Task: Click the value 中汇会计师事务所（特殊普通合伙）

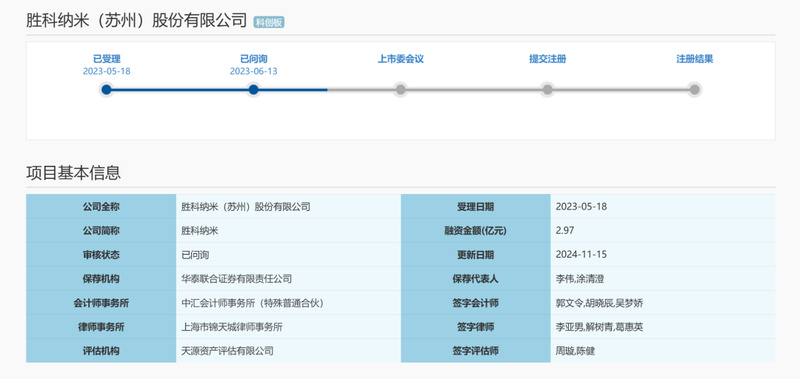Action: [x=253, y=303]
